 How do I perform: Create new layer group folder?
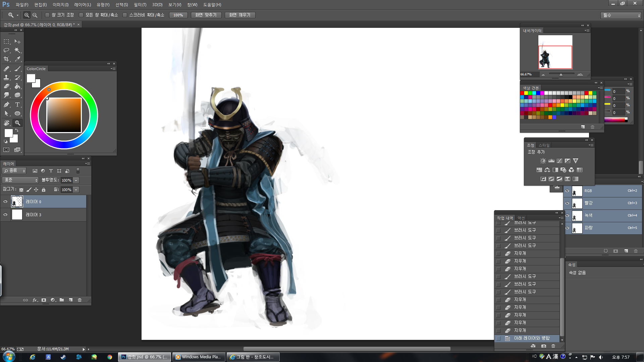pos(62,300)
